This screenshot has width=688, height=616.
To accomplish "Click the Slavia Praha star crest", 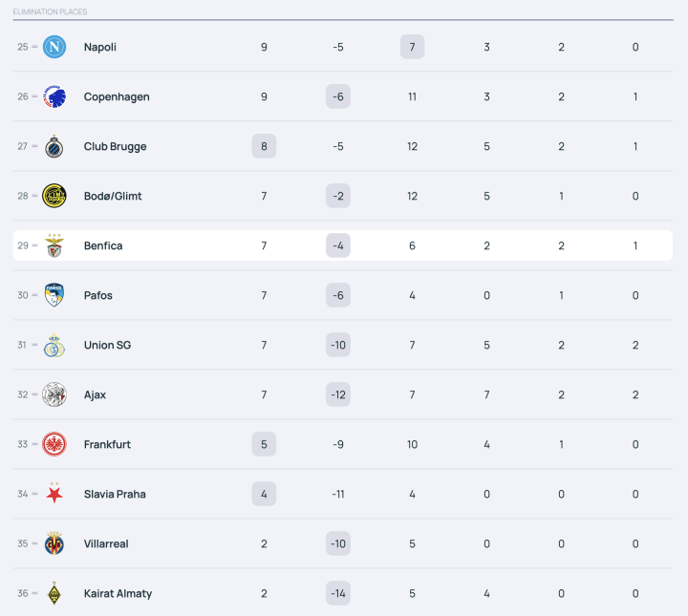I will click(x=54, y=494).
